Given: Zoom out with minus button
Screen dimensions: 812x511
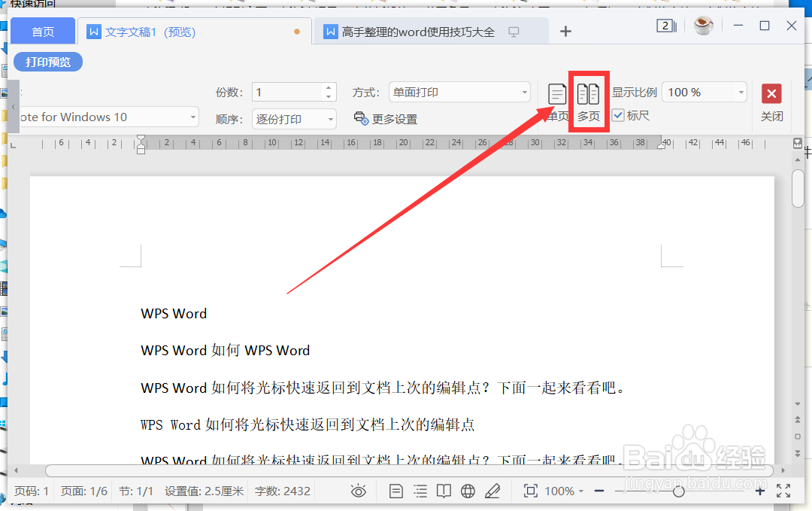Looking at the screenshot, I should coord(599,491).
